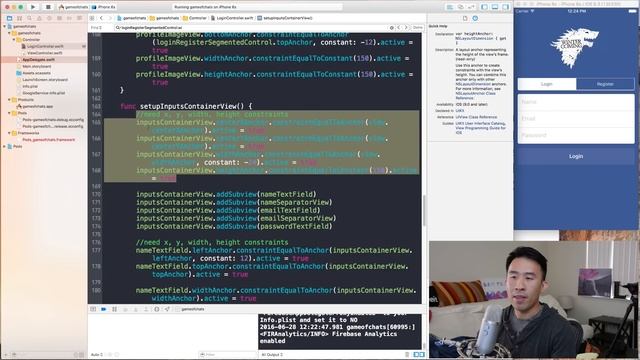Toggle the console pane
This screenshot has height=360, width=640.
tap(422, 354)
